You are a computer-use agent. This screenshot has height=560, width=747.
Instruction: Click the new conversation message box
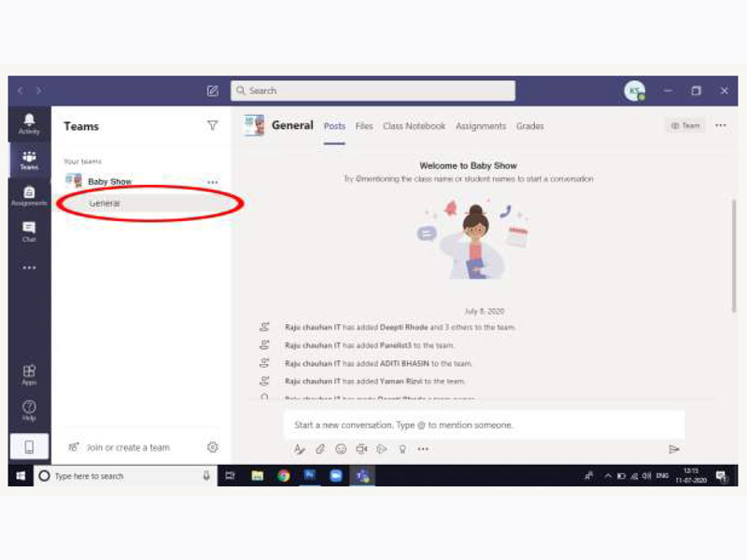[485, 425]
